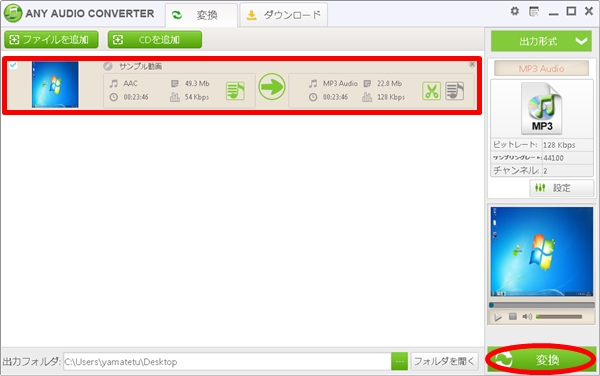Click the Any Audio Converter logo icon
600x376 pixels.
click(13, 13)
